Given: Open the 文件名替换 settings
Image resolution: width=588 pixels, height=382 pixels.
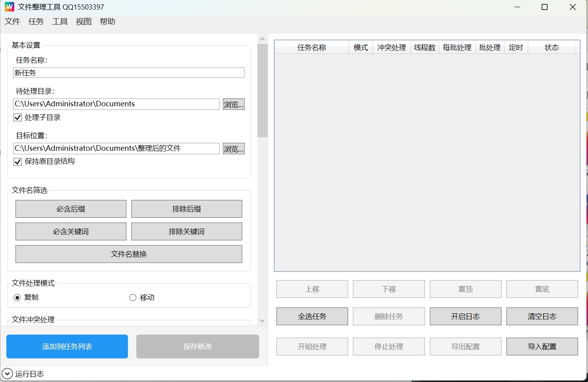Looking at the screenshot, I should (128, 254).
